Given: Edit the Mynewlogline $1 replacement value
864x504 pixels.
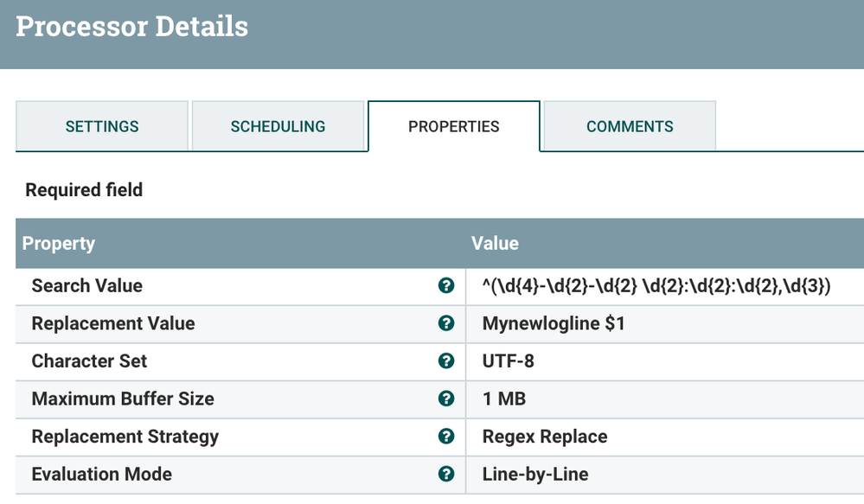Looking at the screenshot, I should point(554,323).
